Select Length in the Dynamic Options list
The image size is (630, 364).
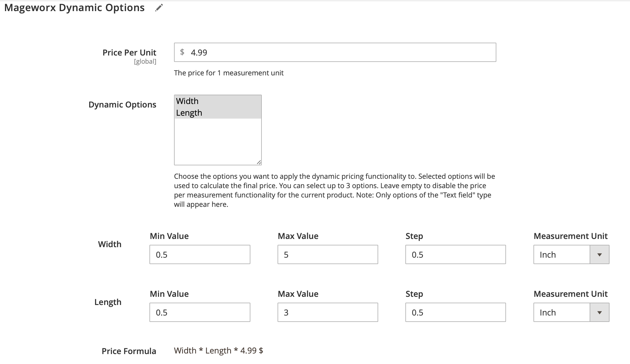tap(218, 113)
